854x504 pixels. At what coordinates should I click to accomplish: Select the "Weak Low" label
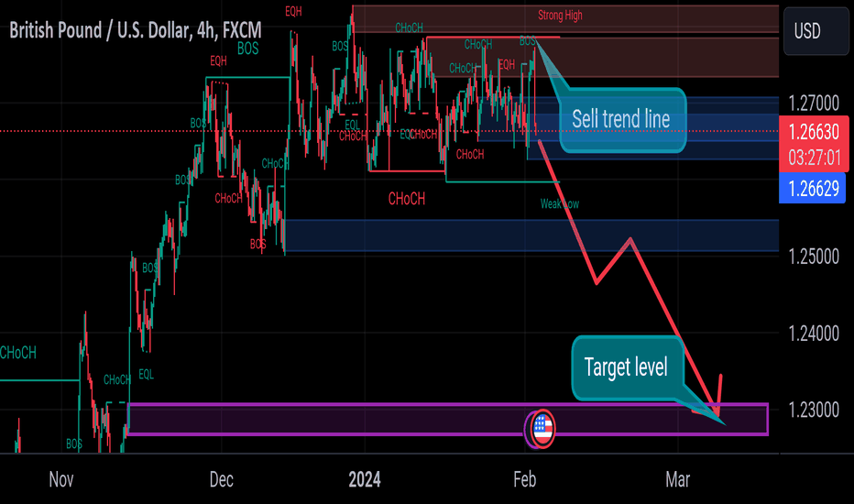tap(559, 203)
